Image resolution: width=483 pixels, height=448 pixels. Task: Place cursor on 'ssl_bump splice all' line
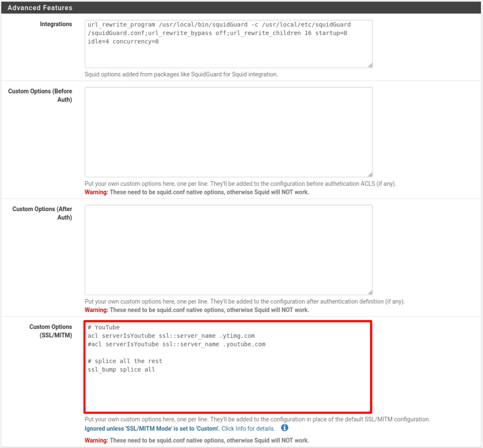coord(121,370)
